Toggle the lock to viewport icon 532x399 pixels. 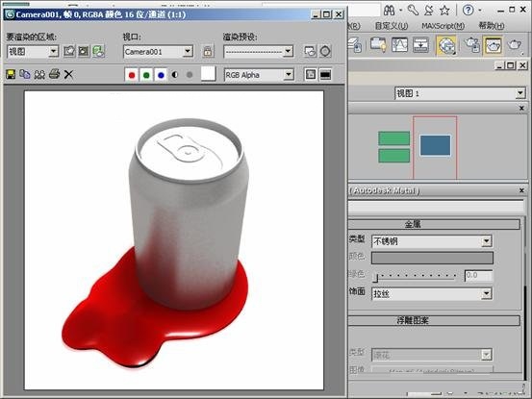coord(208,51)
